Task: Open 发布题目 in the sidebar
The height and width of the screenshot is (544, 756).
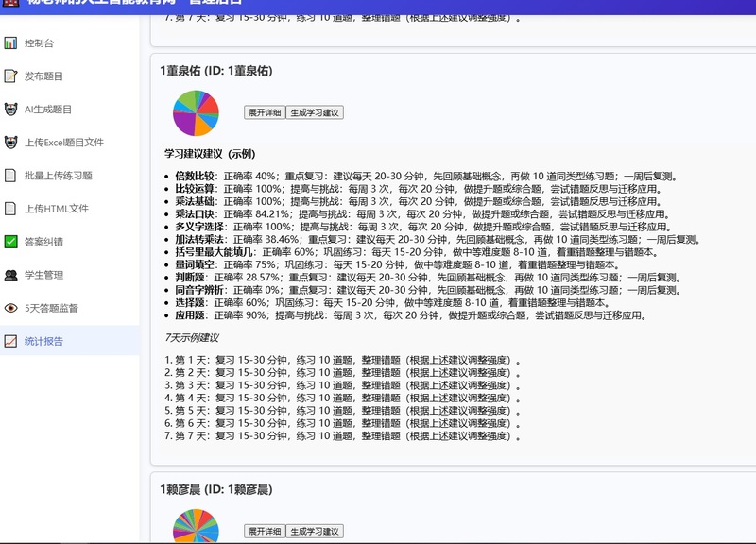Action: (x=70, y=76)
